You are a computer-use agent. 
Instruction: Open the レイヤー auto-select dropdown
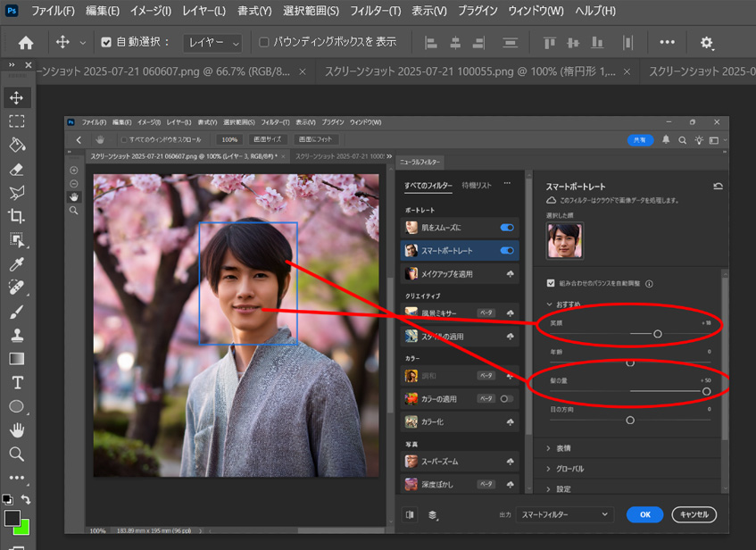point(212,43)
